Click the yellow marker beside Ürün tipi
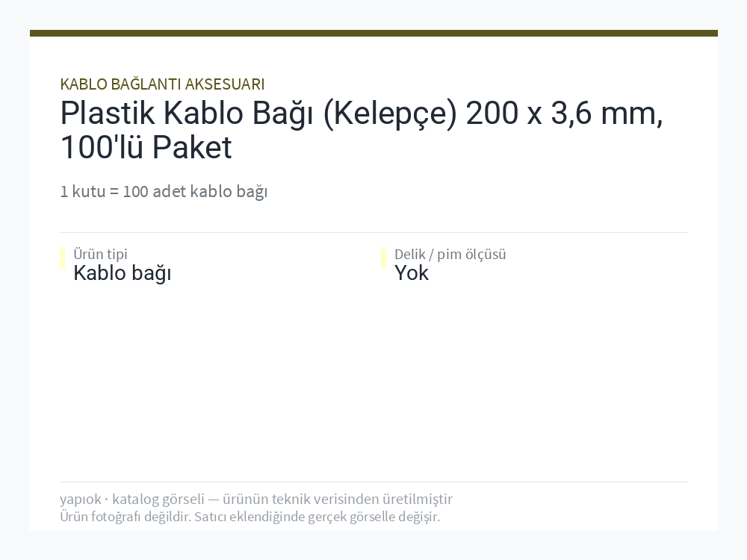 63,258
